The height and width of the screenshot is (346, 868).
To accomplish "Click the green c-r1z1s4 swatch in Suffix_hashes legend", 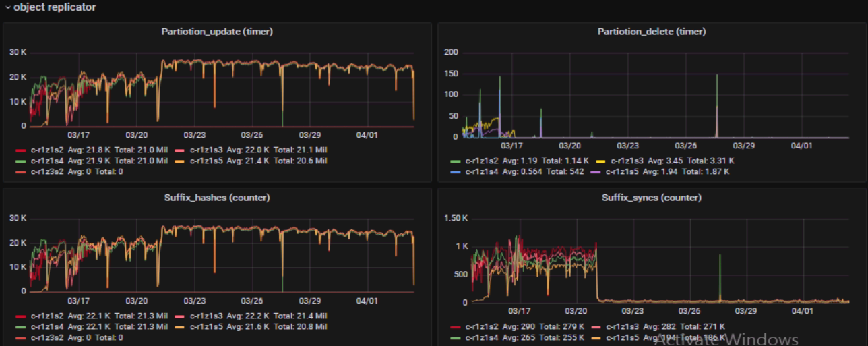I will [20, 326].
